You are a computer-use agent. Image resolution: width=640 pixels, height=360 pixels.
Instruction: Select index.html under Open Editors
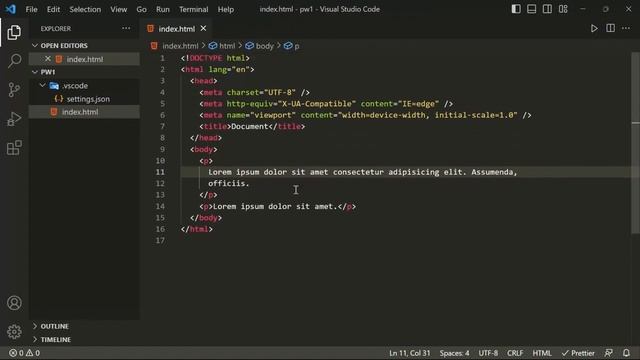85,59
